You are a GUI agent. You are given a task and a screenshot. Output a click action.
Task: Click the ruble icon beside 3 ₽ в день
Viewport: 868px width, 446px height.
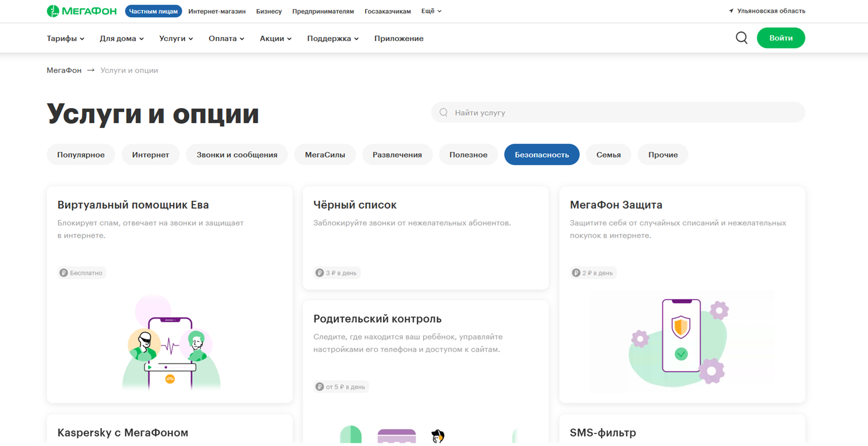[x=319, y=273]
